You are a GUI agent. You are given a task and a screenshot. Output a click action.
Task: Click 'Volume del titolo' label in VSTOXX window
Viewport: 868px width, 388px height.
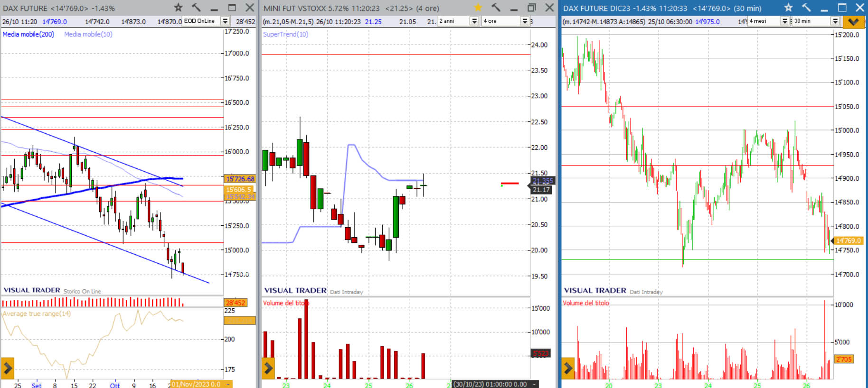[285, 303]
